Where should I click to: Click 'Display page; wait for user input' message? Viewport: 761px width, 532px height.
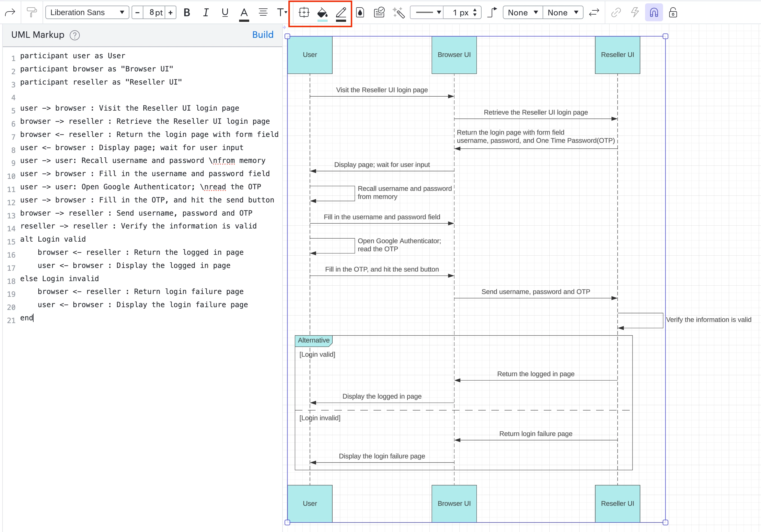[382, 165]
